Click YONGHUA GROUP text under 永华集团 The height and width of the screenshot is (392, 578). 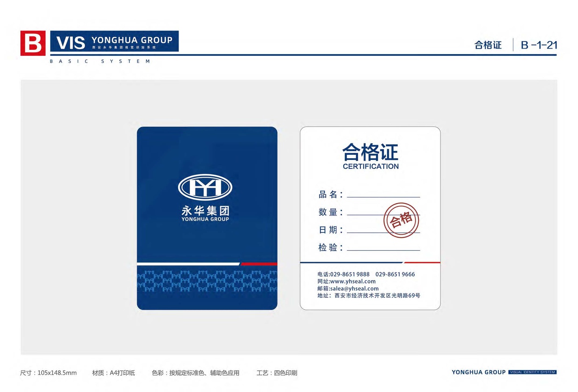205,219
